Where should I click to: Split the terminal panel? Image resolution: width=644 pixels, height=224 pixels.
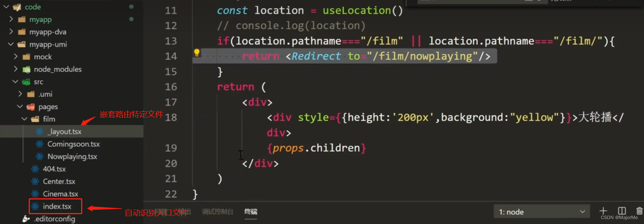click(x=622, y=211)
